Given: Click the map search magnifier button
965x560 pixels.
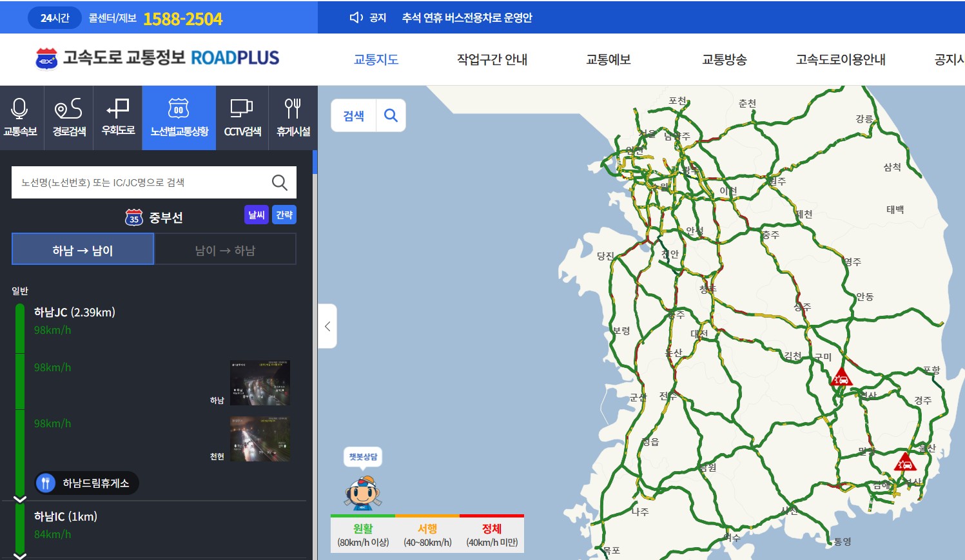Looking at the screenshot, I should 391,115.
